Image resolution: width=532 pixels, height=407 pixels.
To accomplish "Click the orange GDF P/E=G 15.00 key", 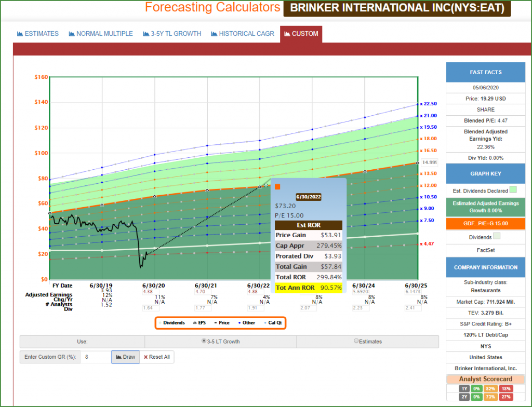I will pos(485,223).
